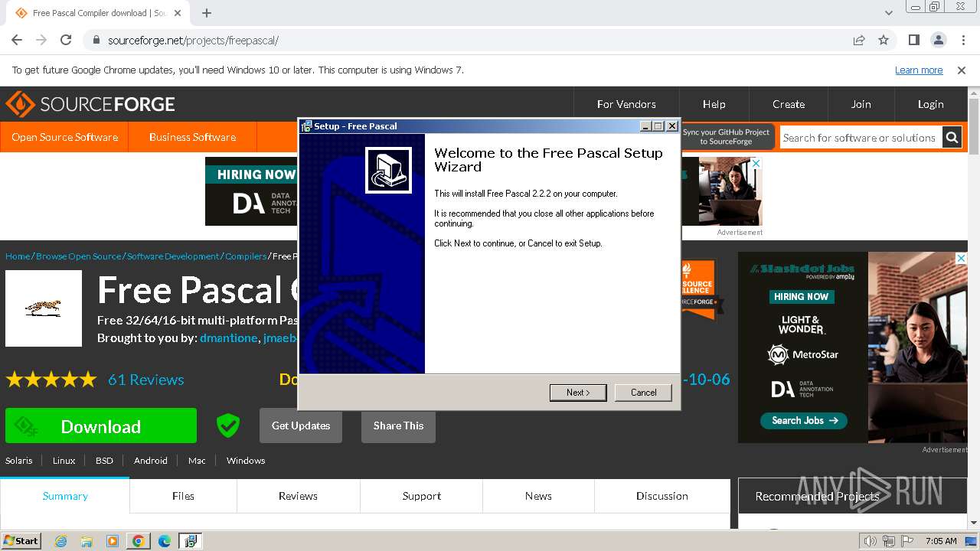Switch to Support tab
The width and height of the screenshot is (980, 551).
(x=422, y=496)
